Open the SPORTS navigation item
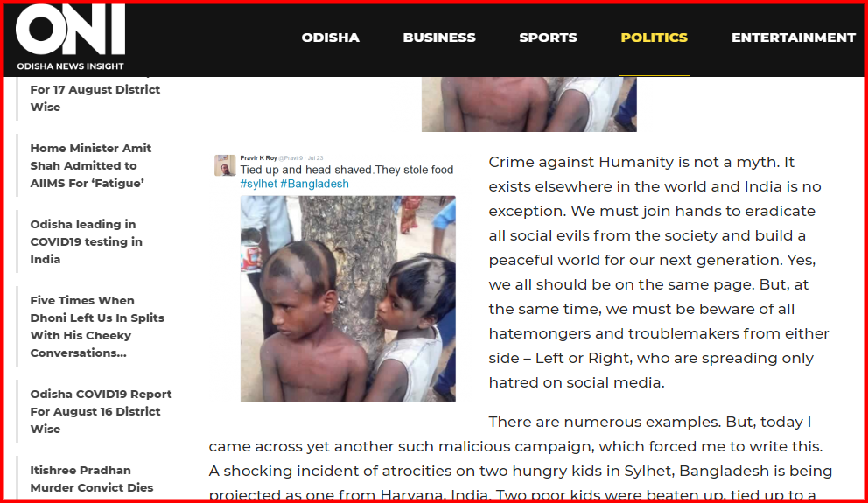Viewport: 868px width, 503px height. coord(548,38)
